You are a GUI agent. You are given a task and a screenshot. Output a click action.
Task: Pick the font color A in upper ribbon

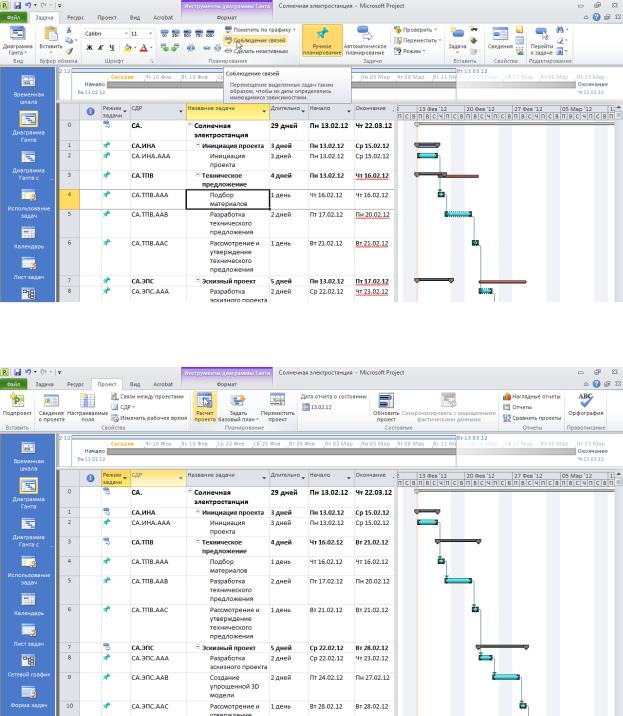point(143,47)
